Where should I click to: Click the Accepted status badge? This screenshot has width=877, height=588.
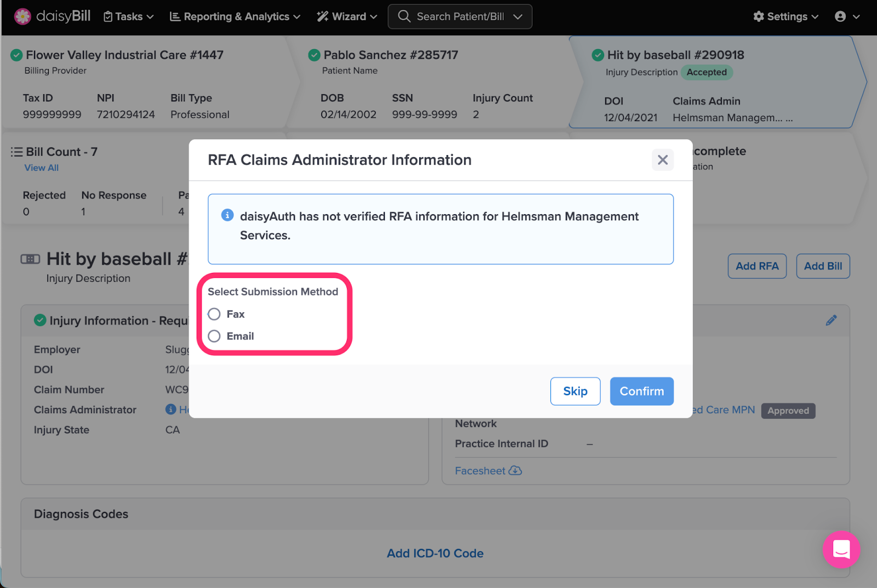click(707, 72)
